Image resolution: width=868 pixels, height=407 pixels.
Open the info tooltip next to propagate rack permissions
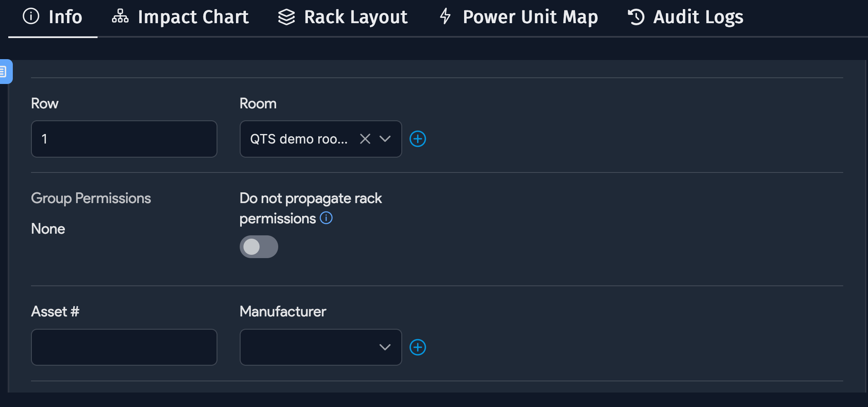tap(326, 218)
